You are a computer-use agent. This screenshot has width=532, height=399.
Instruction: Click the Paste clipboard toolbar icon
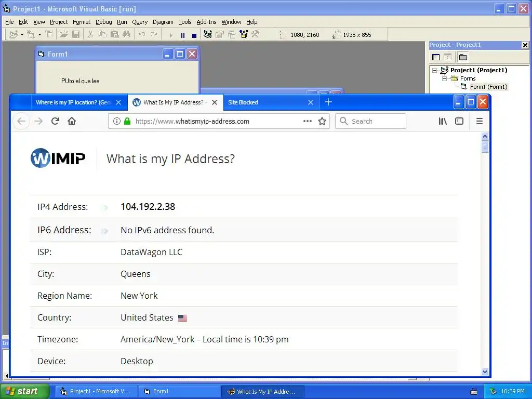click(x=115, y=35)
